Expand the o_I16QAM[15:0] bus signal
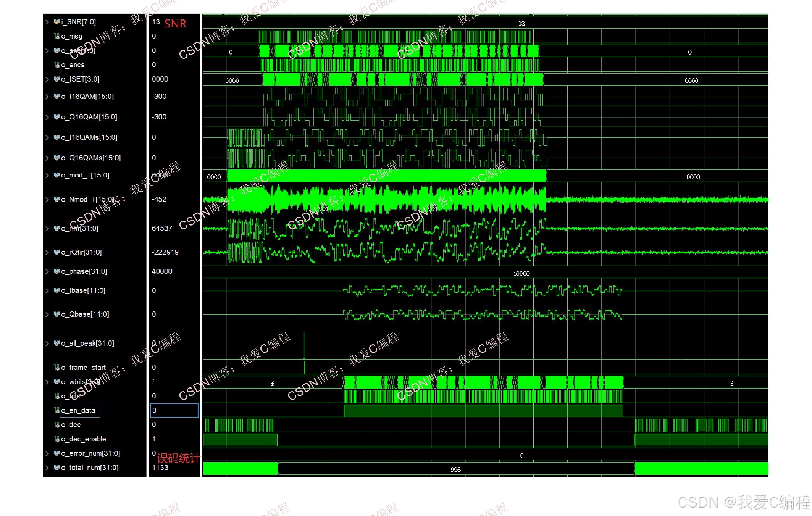The image size is (812, 516). (47, 97)
